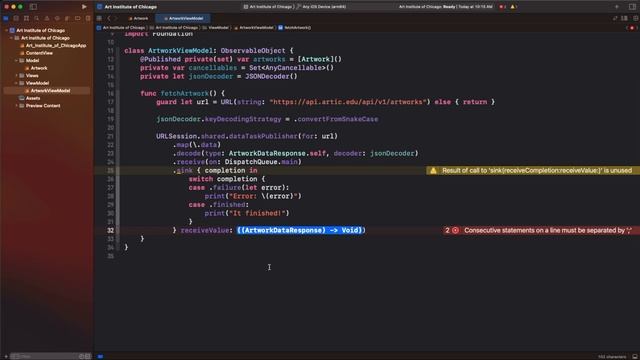
Task: Click the jump bar error indicator
Action: click(x=632, y=28)
